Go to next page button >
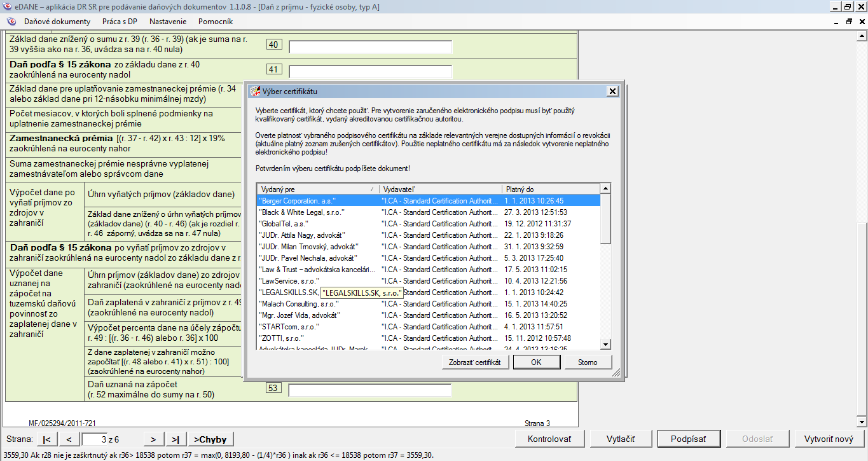868x461 pixels. [x=153, y=439]
